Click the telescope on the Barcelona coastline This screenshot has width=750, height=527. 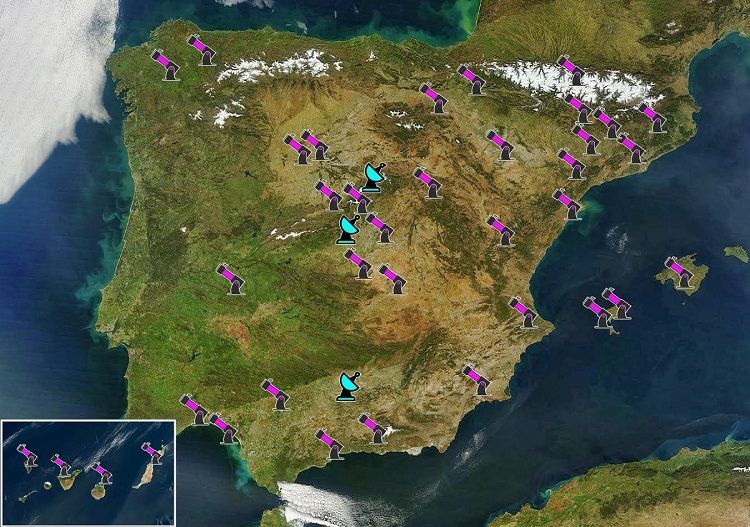631,149
